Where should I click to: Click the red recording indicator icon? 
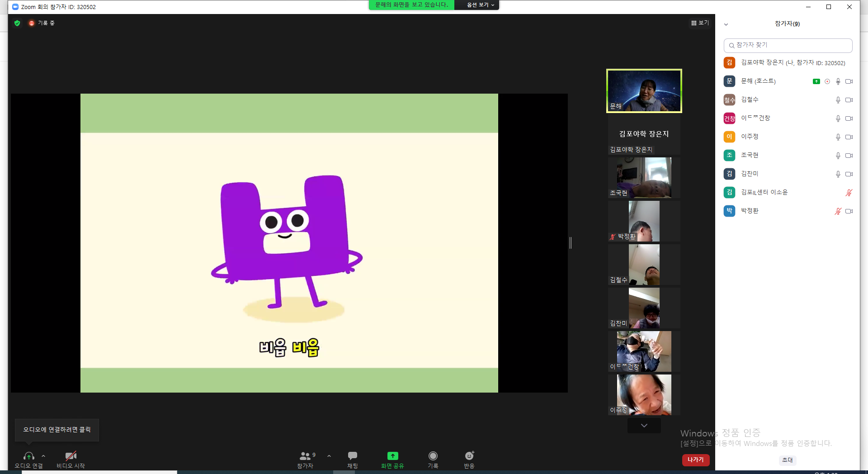[x=32, y=23]
